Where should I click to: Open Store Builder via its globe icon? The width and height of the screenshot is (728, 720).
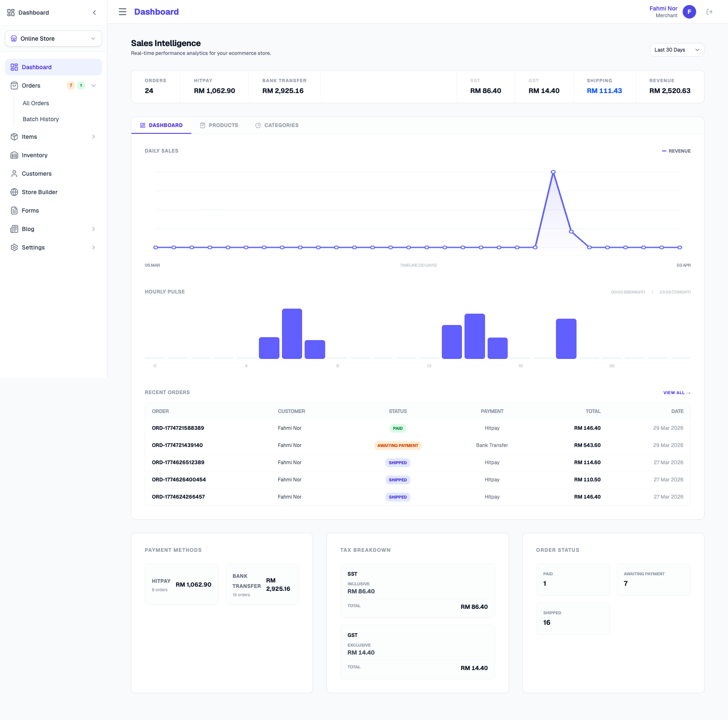(14, 192)
